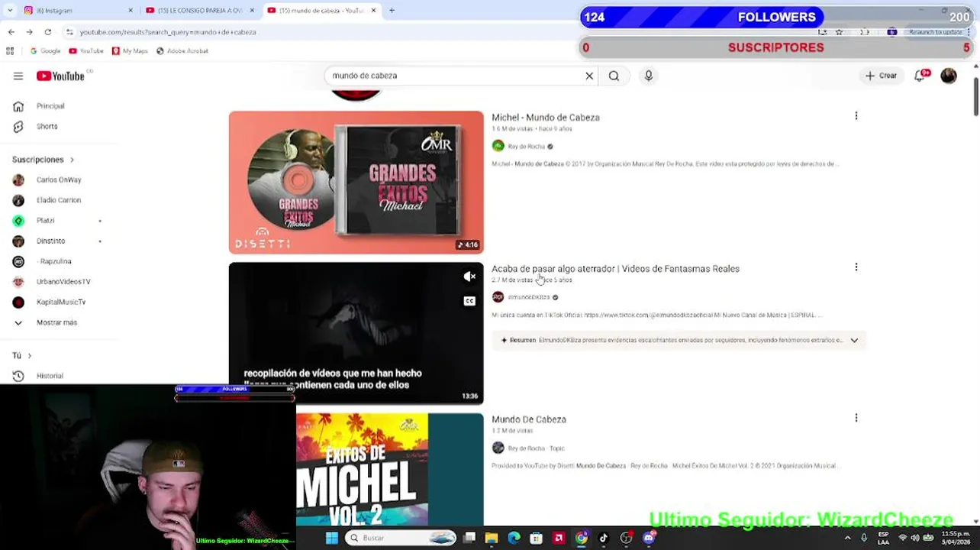Toggle captions on Fantasmas Reales preview
The image size is (980, 550).
[x=469, y=301]
